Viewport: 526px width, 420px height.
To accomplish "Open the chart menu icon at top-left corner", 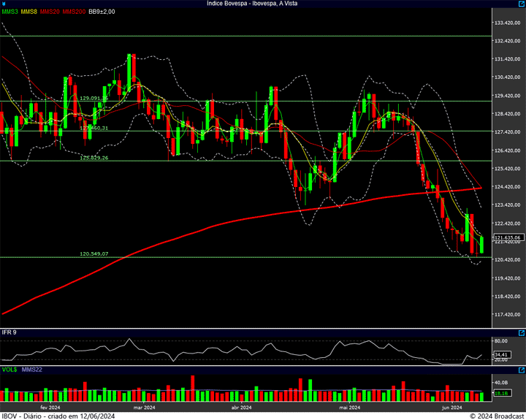I will (x=4, y=4).
